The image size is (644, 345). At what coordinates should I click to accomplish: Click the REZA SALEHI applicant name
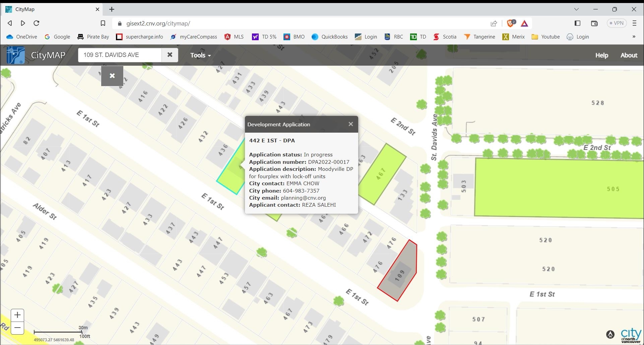pos(319,205)
